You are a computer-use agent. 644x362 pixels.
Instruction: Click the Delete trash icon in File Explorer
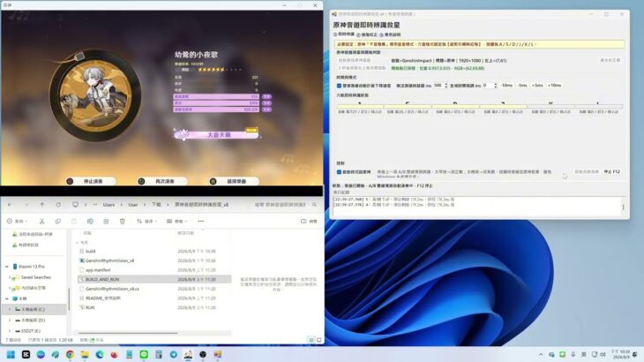123,221
